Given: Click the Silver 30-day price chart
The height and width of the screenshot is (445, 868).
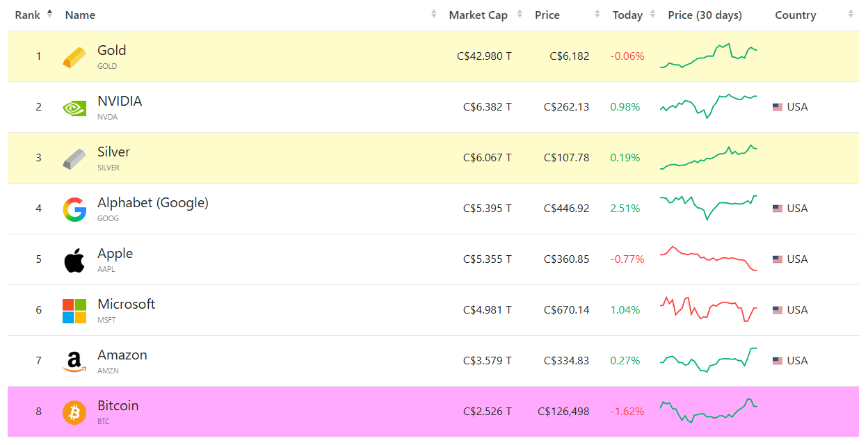Looking at the screenshot, I should click(x=709, y=157).
